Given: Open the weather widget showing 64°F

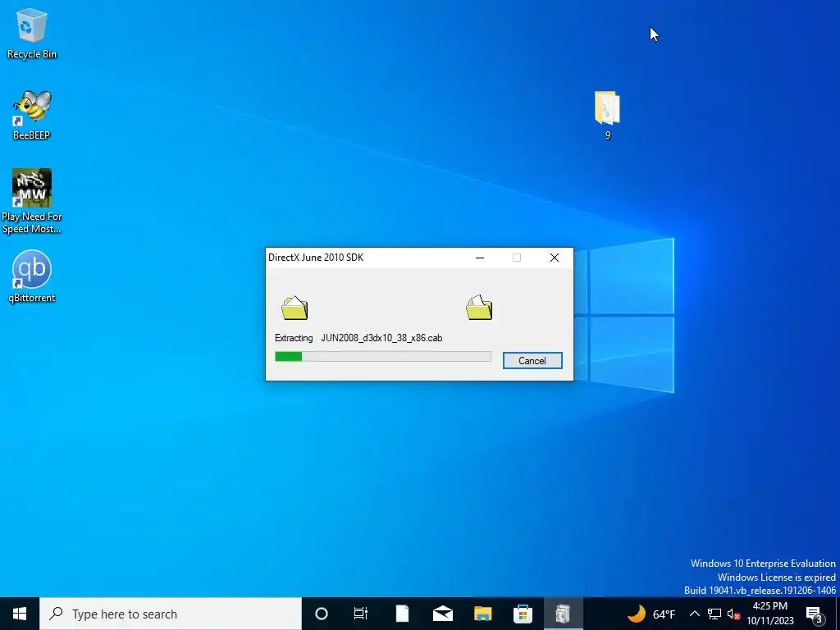Looking at the screenshot, I should 651,614.
